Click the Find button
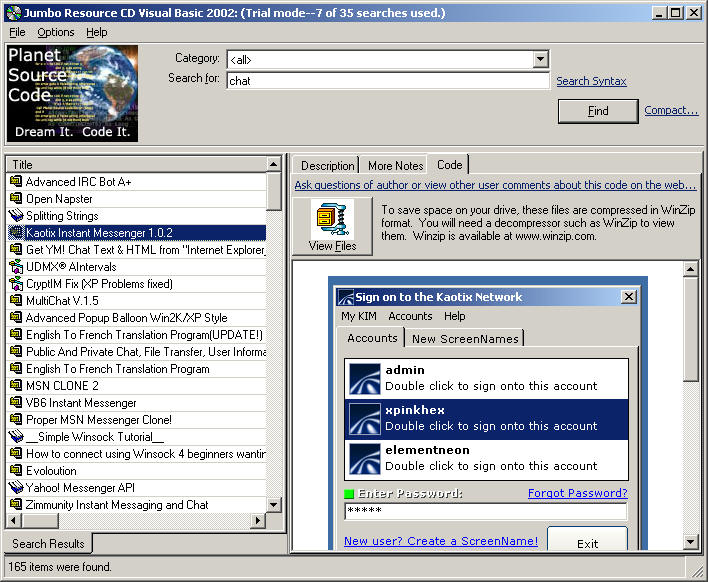The width and height of the screenshot is (708, 582). point(598,111)
